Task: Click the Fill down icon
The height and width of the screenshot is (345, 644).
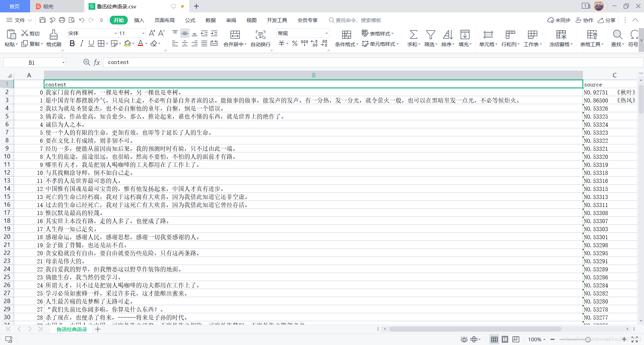Action: tap(465, 34)
